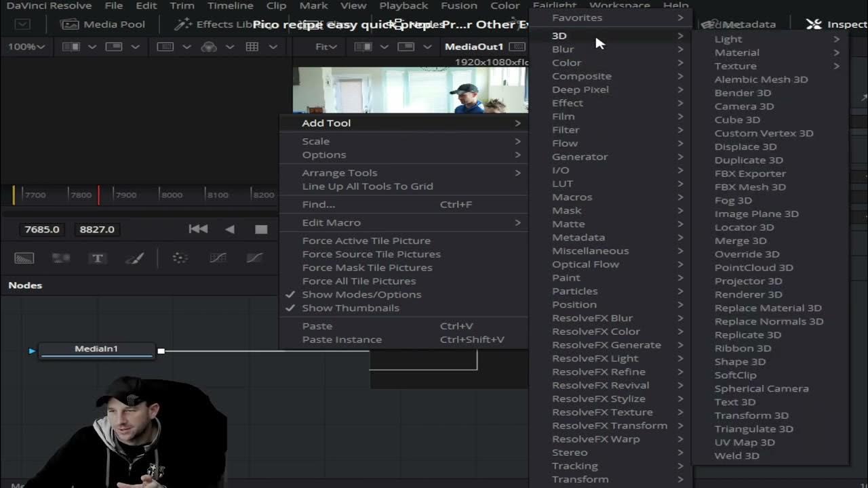Image resolution: width=868 pixels, height=488 pixels.
Task: Open the Timeline menu in the menu bar
Action: (230, 5)
